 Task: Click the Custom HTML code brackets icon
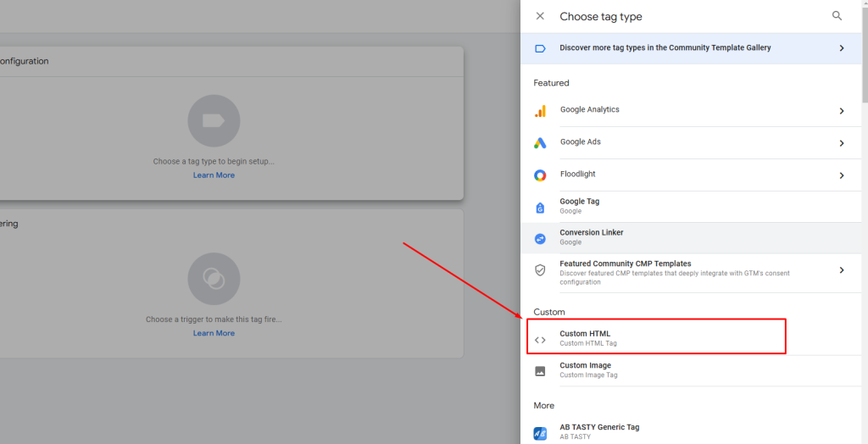540,340
